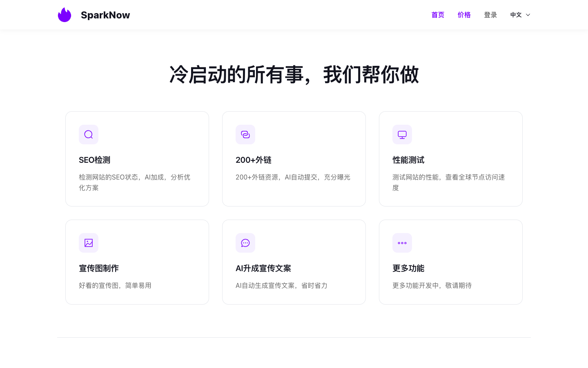Click the AI升成宣传文案 card title
Viewport: 588px width, 368px height.
coord(263,268)
